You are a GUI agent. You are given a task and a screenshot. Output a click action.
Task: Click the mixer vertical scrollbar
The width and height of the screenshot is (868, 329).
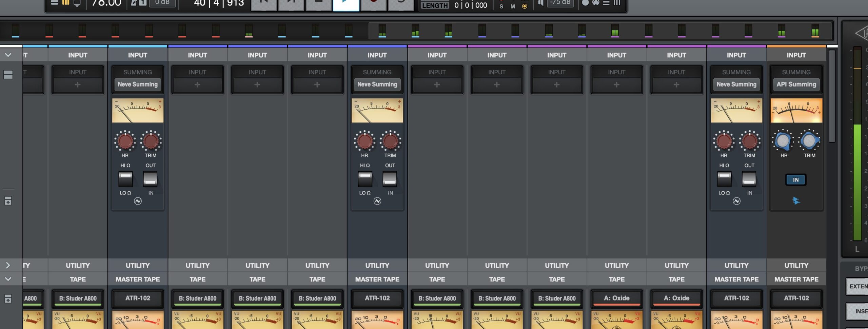coord(832,96)
